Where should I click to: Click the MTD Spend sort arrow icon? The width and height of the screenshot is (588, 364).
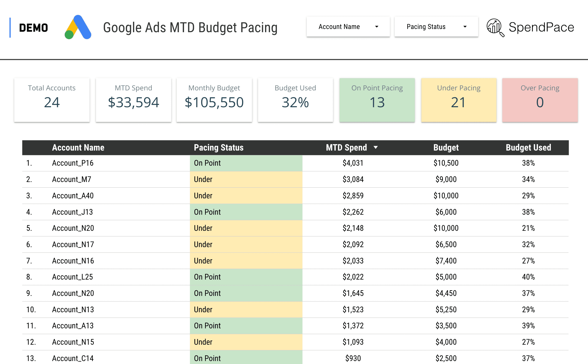click(x=376, y=147)
